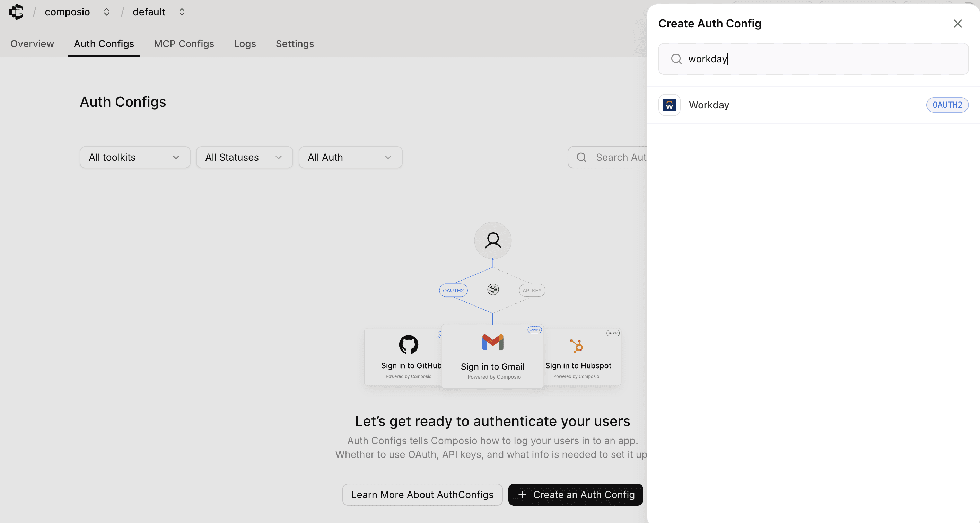Click Learn More About AuthConfigs button
This screenshot has width=980, height=523.
click(x=422, y=495)
